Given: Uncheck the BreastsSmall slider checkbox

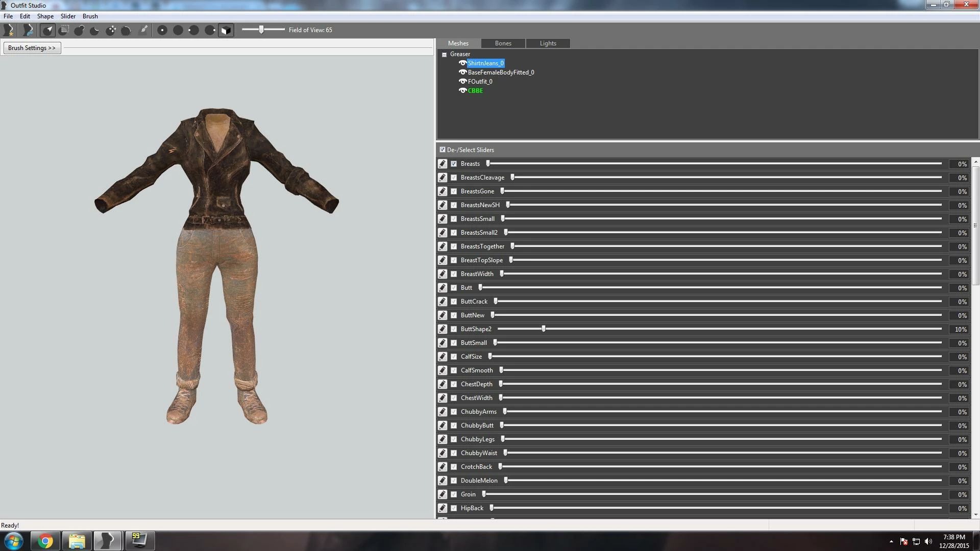Looking at the screenshot, I should [x=454, y=219].
